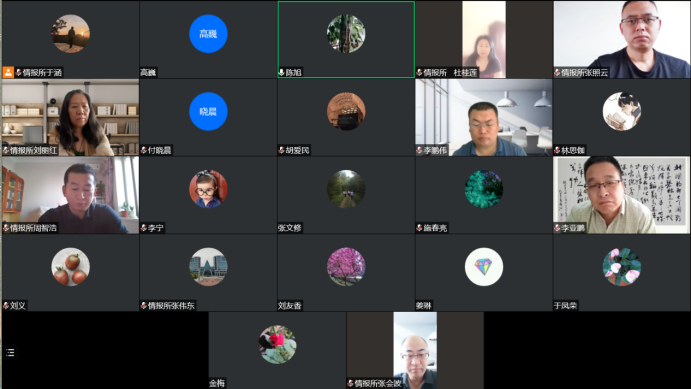The width and height of the screenshot is (691, 389).
Task: Select the blue 高巍 avatar circle
Action: pyautogui.click(x=208, y=34)
